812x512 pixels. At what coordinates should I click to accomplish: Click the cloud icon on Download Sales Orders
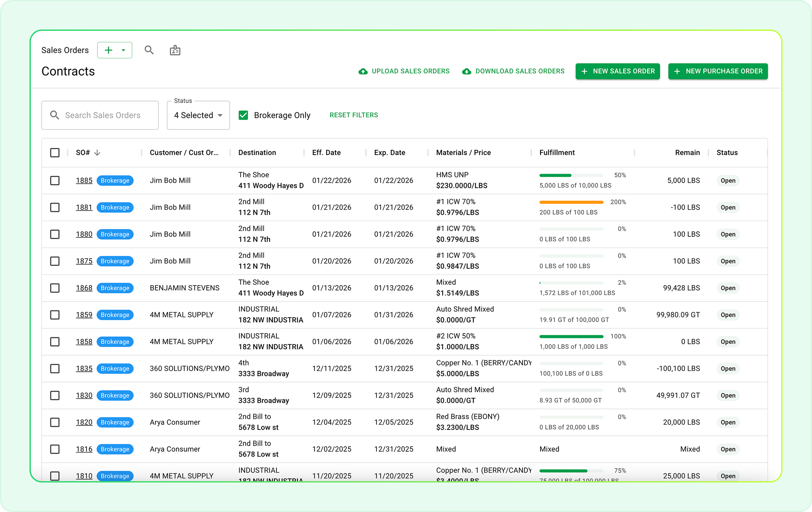(x=466, y=71)
